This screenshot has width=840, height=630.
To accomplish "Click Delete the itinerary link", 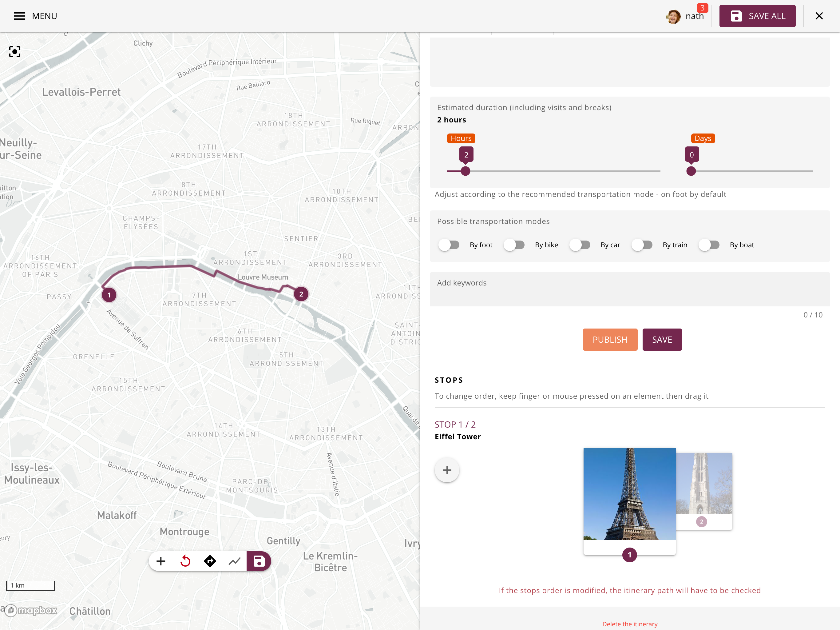I will [x=630, y=624].
